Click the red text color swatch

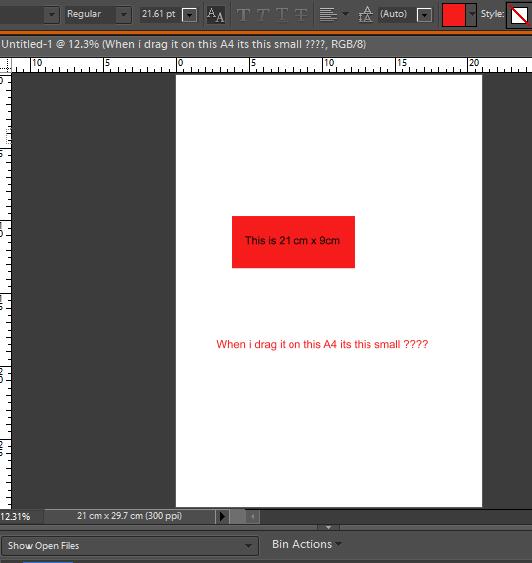(454, 15)
